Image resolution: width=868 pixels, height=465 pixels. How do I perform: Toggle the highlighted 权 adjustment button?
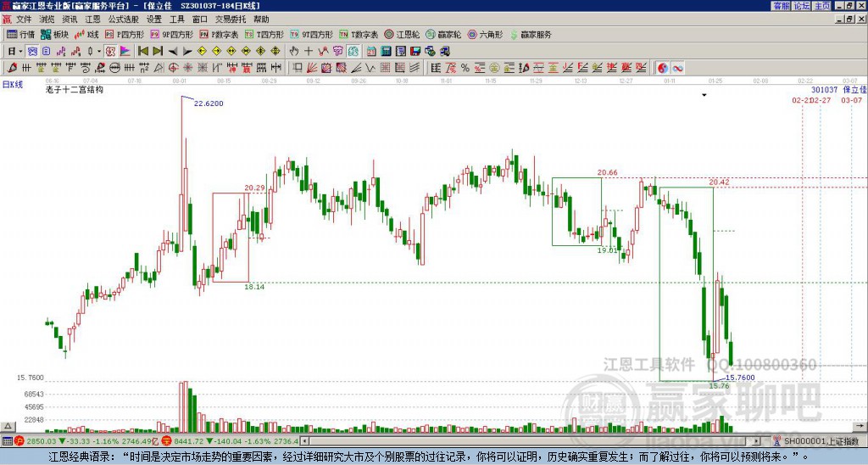point(110,52)
